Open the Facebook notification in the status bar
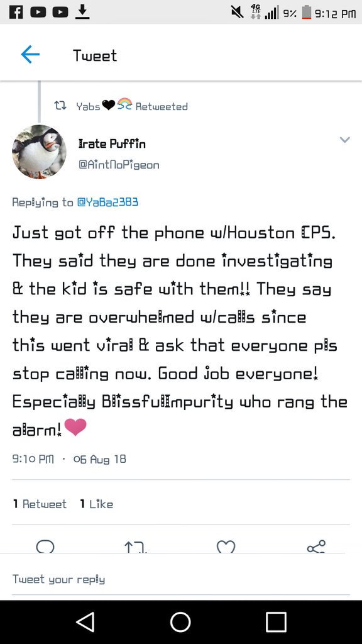 click(x=16, y=12)
